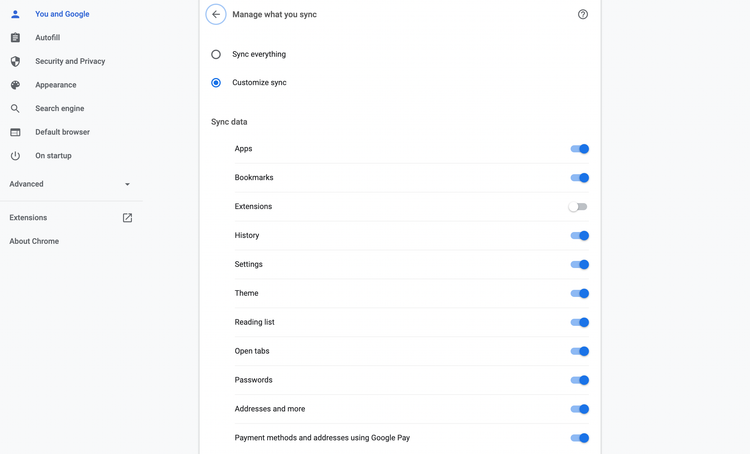This screenshot has height=454, width=750.
Task: Click the Autofill clipboard icon
Action: point(15,38)
